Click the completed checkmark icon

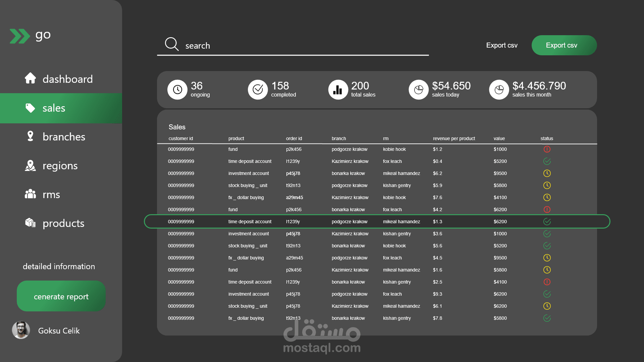(258, 89)
